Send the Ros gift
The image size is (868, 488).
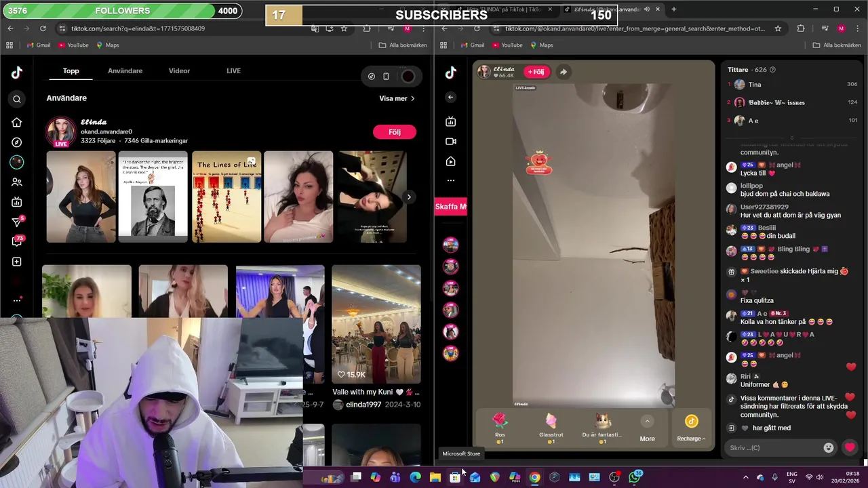pyautogui.click(x=500, y=428)
